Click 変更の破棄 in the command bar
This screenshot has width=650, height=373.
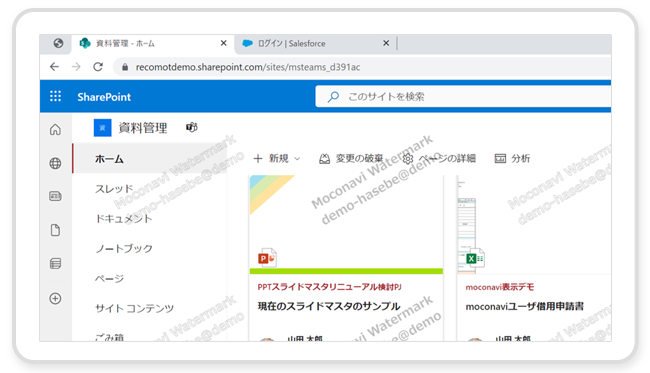pyautogui.click(x=351, y=158)
